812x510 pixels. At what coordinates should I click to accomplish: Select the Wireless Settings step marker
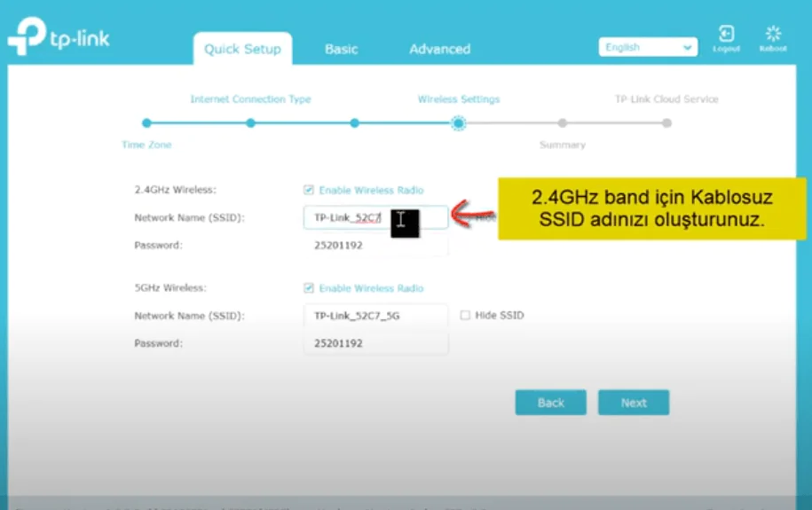pos(458,123)
